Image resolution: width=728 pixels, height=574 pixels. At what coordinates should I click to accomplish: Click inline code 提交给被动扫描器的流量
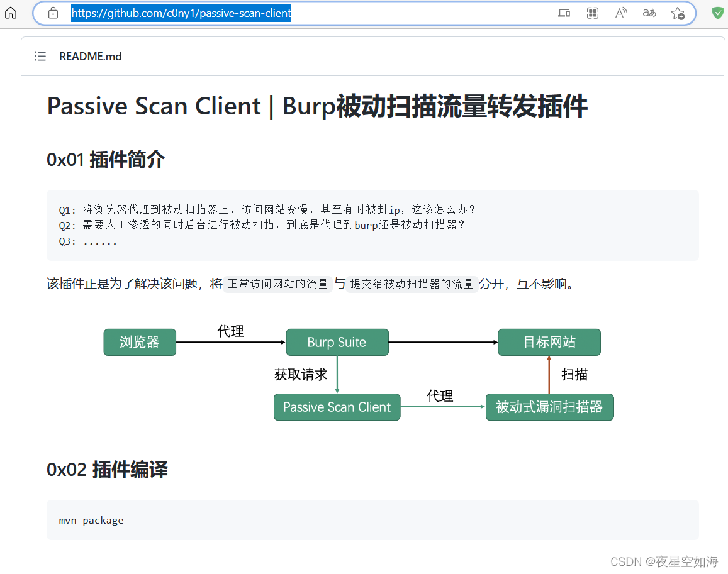click(x=412, y=284)
